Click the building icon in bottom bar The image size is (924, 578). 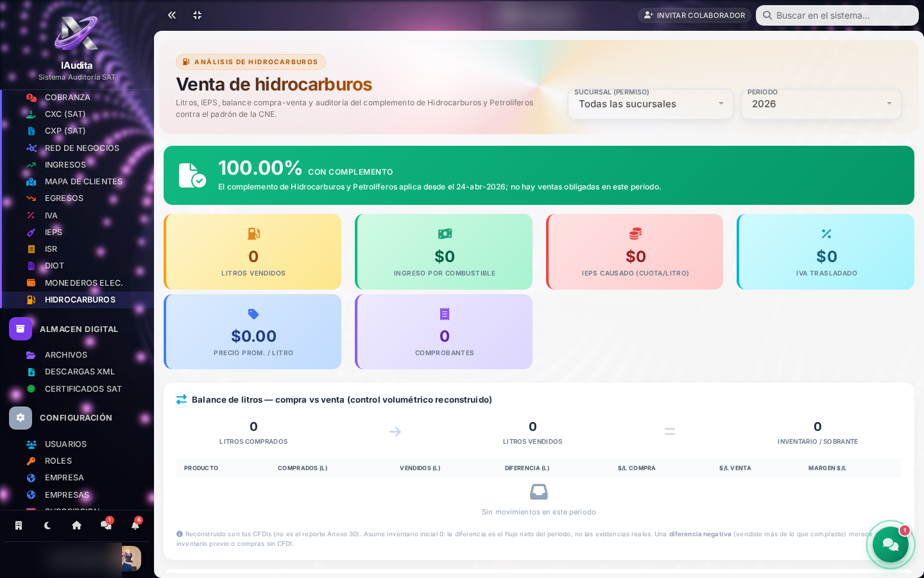coord(19,525)
